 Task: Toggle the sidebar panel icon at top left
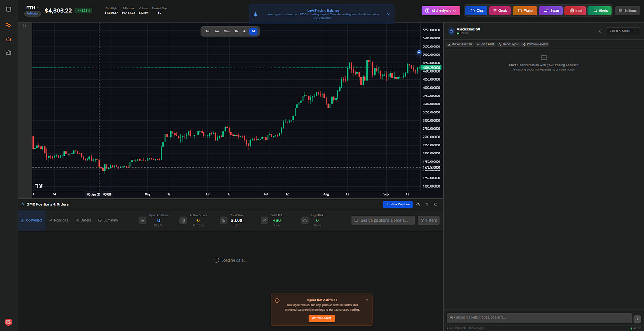pyautogui.click(x=8, y=9)
